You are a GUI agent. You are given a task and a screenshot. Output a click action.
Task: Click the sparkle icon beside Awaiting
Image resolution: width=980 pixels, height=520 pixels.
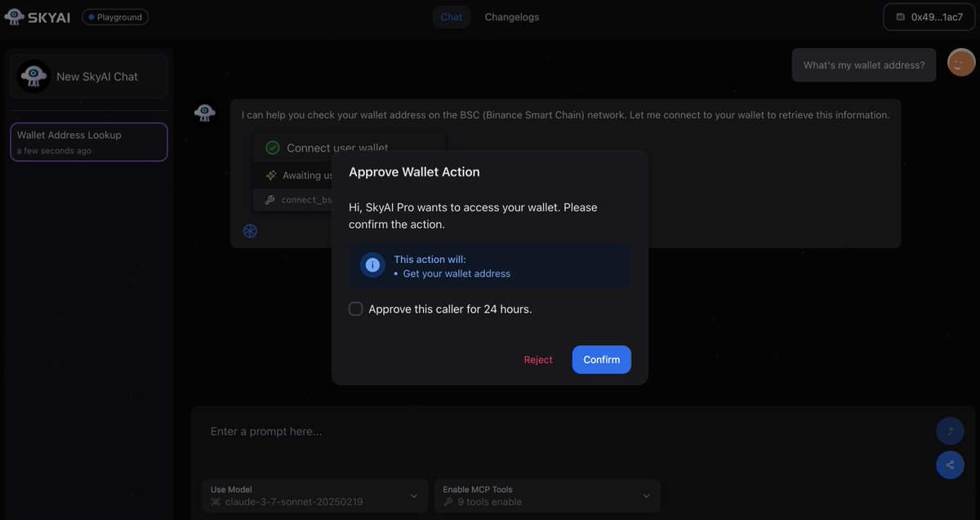coord(271,176)
